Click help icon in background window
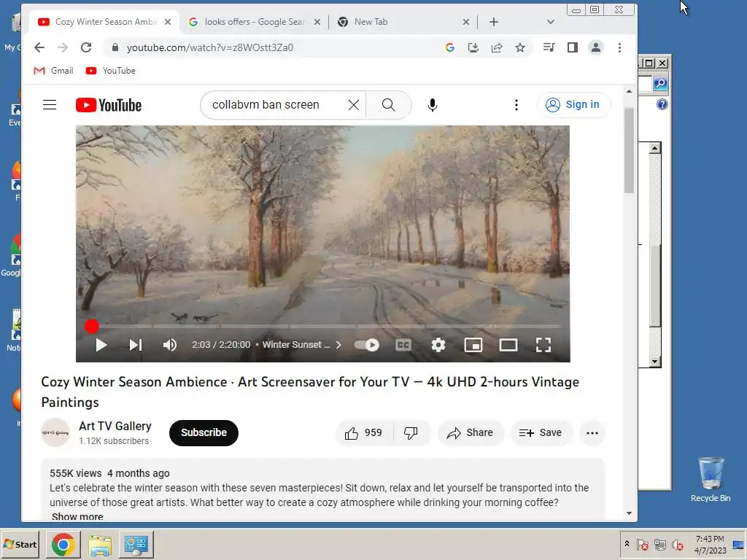The width and height of the screenshot is (747, 560). 662,104
